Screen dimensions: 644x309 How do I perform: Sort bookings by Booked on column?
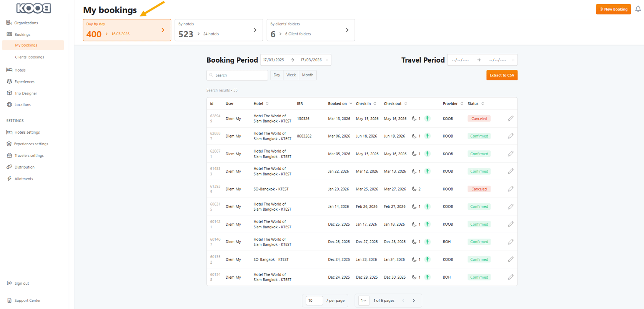pyautogui.click(x=351, y=104)
